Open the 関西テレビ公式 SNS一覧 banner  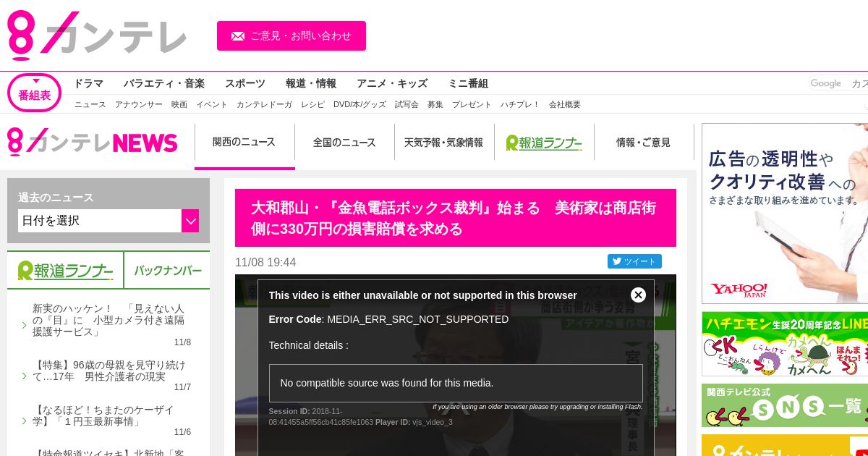point(785,405)
